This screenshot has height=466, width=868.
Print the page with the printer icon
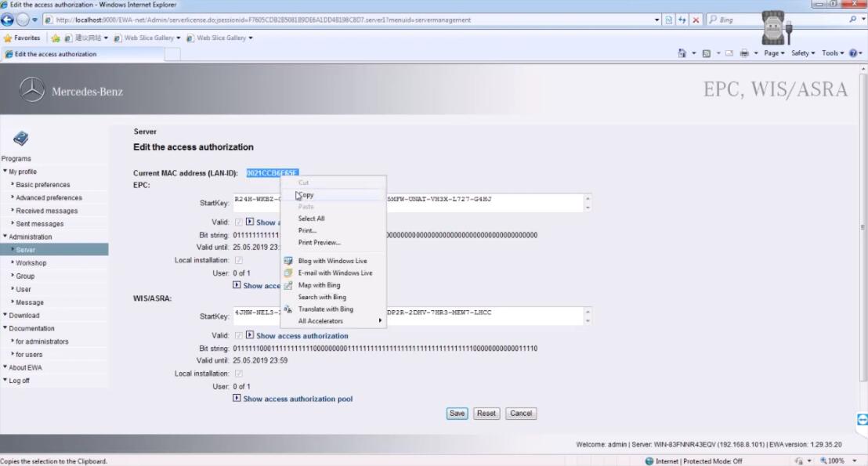click(x=744, y=53)
